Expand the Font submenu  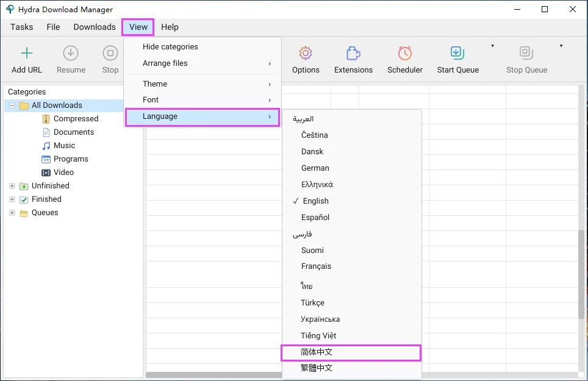pos(203,99)
